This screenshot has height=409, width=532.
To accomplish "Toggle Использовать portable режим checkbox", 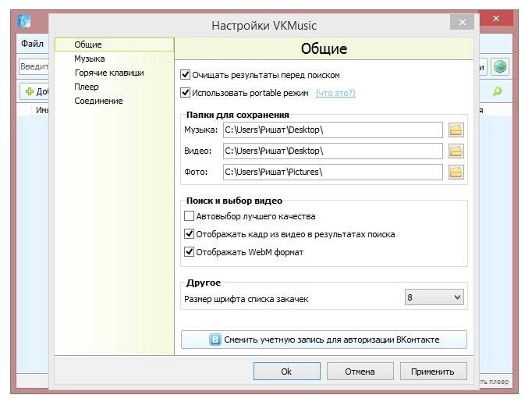I will (185, 93).
